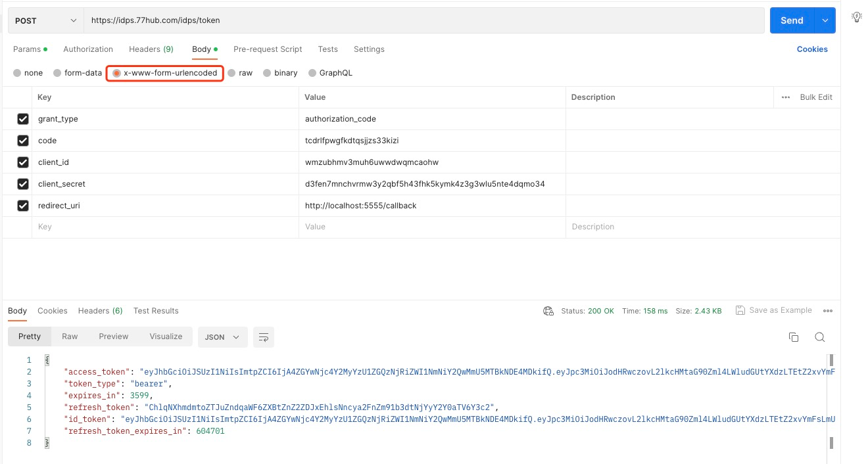Screen dimensions: 868x464
Task: Click the lightbulb icon at top right
Action: pos(857,17)
